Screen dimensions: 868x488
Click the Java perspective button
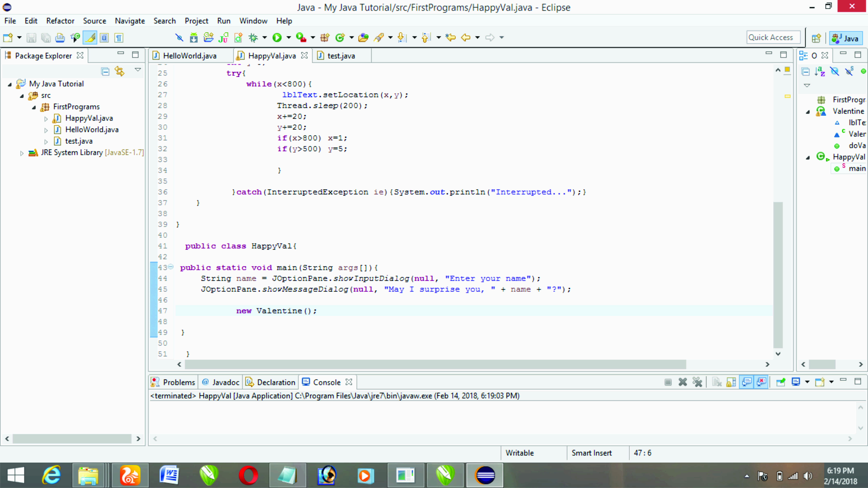point(846,38)
